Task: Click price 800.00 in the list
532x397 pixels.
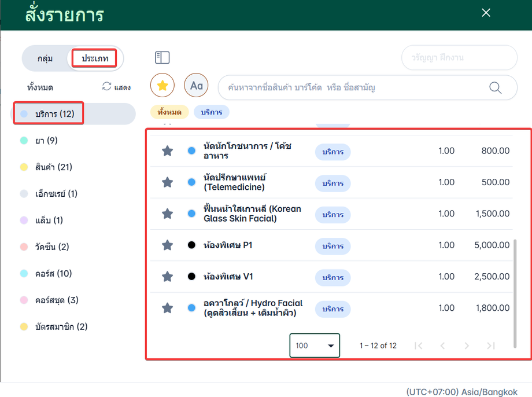Action: pyautogui.click(x=496, y=151)
